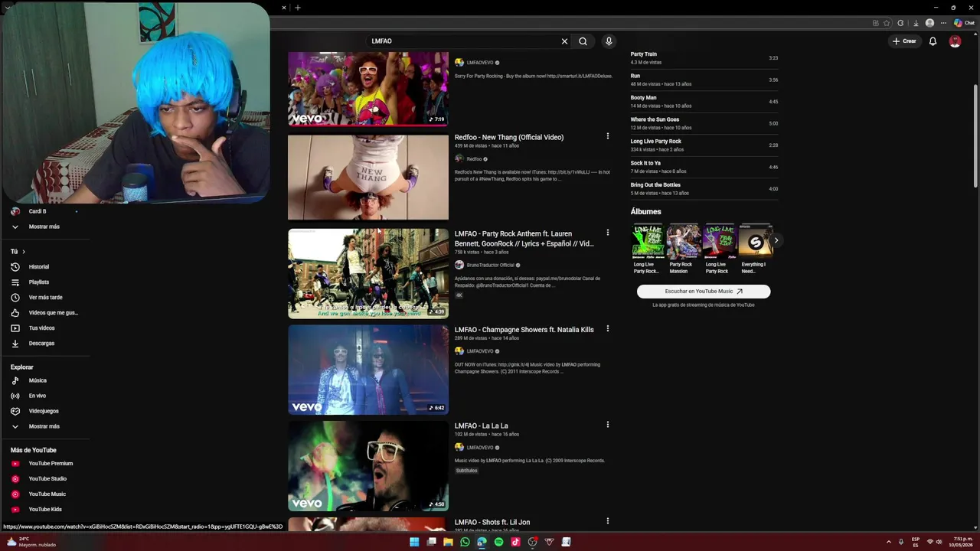Click the Crear button

point(904,41)
